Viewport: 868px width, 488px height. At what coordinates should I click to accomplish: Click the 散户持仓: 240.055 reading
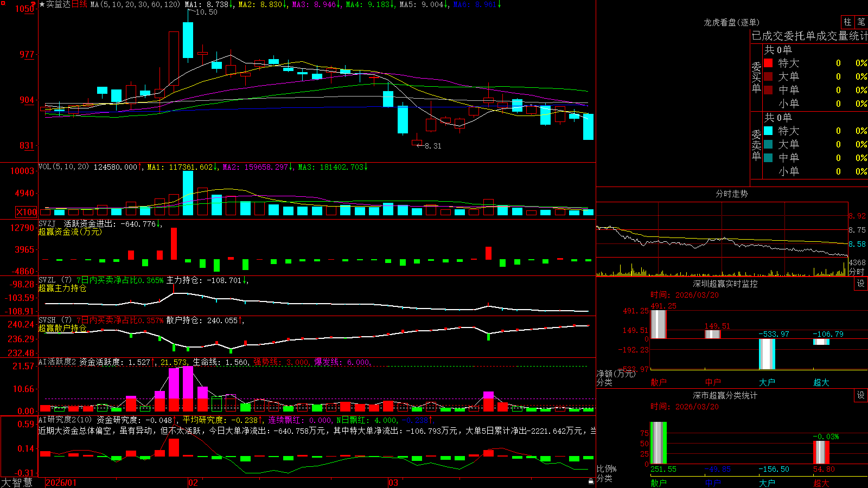[205, 320]
